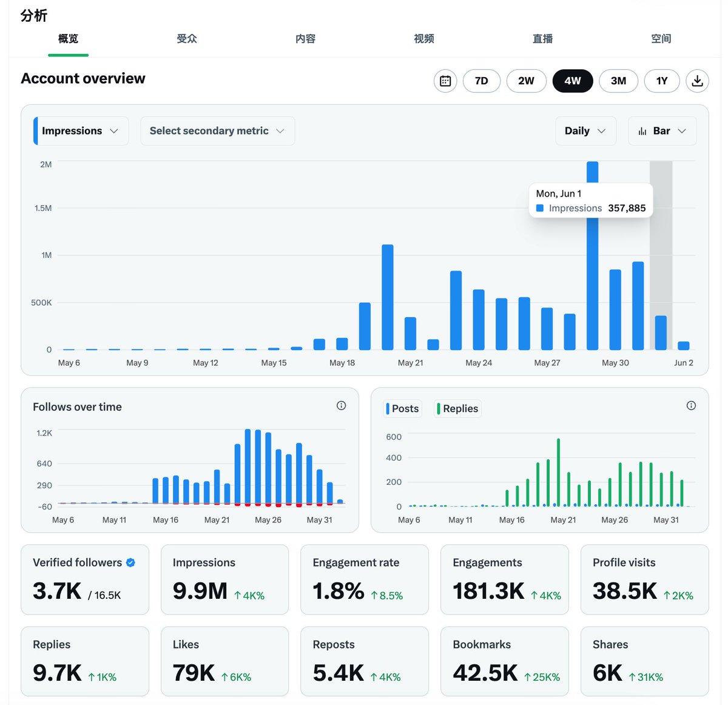This screenshot has height=705, width=728.
Task: Click the May 18 x-axis label in impressions chart
Action: [x=342, y=363]
